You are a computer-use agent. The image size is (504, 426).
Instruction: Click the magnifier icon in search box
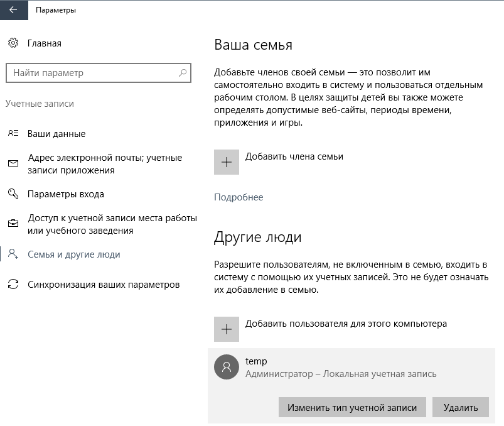pos(183,73)
